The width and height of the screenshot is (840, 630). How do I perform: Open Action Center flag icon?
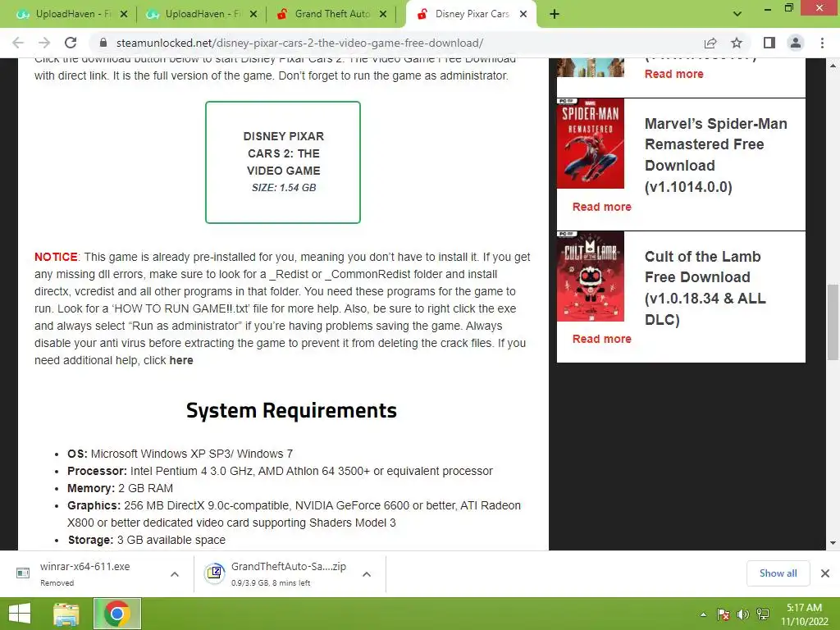pos(724,614)
